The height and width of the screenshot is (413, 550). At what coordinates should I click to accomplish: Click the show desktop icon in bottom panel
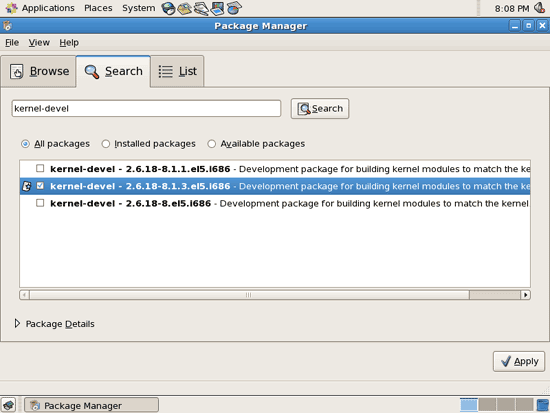pyautogui.click(x=9, y=405)
